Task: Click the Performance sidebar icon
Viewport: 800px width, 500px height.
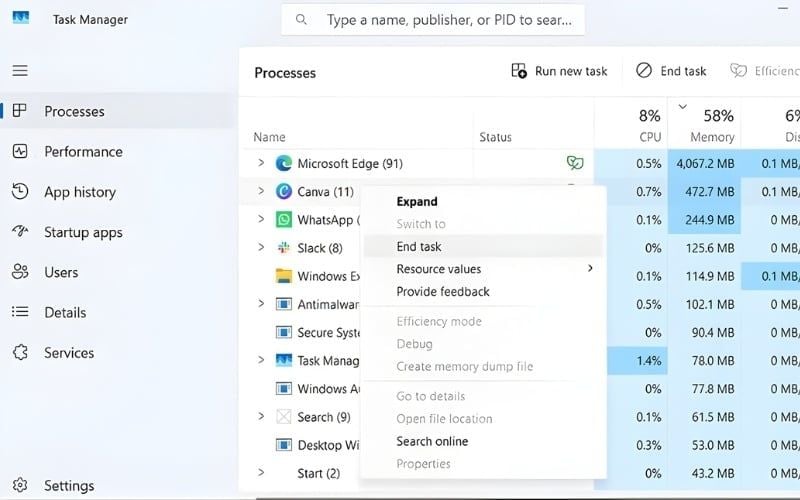Action: coord(19,151)
